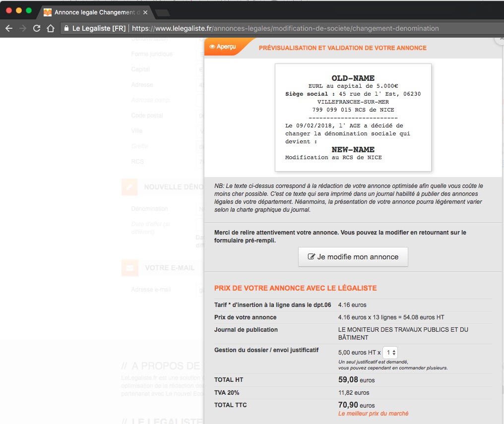The width and height of the screenshot is (504, 424).
Task: Click the orange pencil icon beside NOUVELLE DÉNO
Action: [129, 187]
